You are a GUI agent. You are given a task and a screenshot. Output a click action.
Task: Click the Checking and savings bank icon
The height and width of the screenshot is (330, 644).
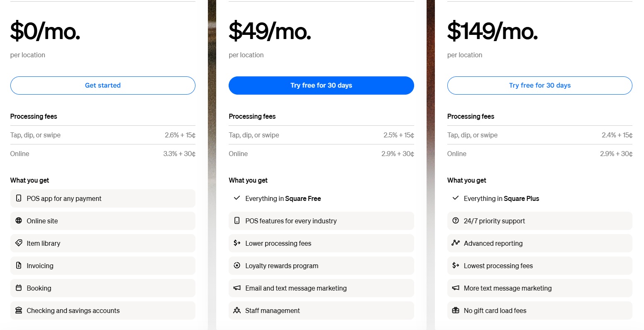click(x=19, y=310)
